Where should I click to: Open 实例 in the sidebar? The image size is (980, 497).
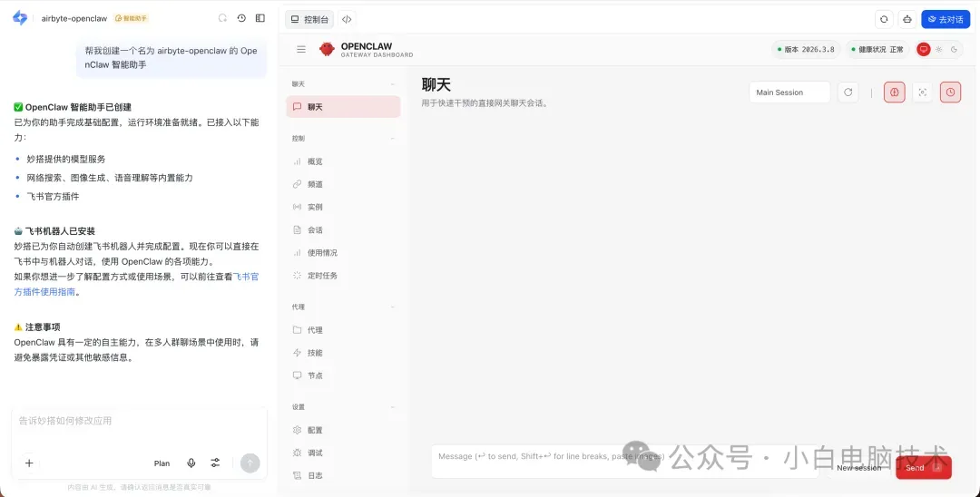(343, 207)
